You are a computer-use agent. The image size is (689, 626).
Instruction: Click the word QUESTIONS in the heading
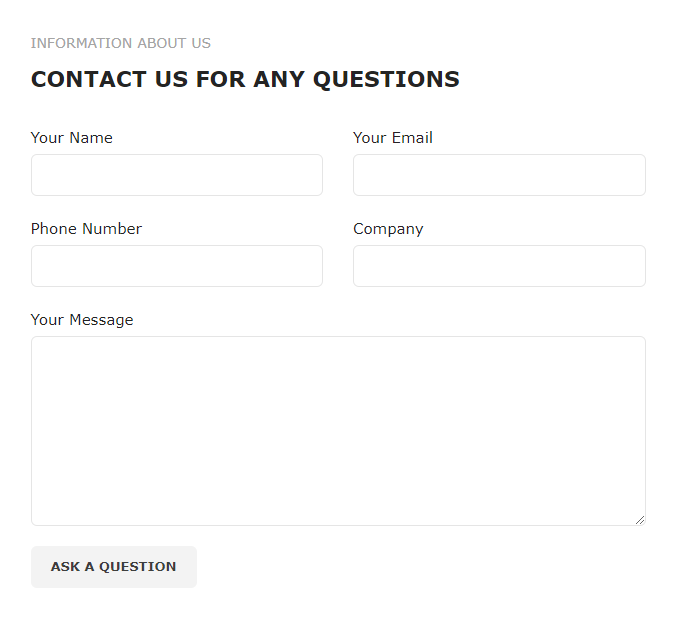point(386,80)
